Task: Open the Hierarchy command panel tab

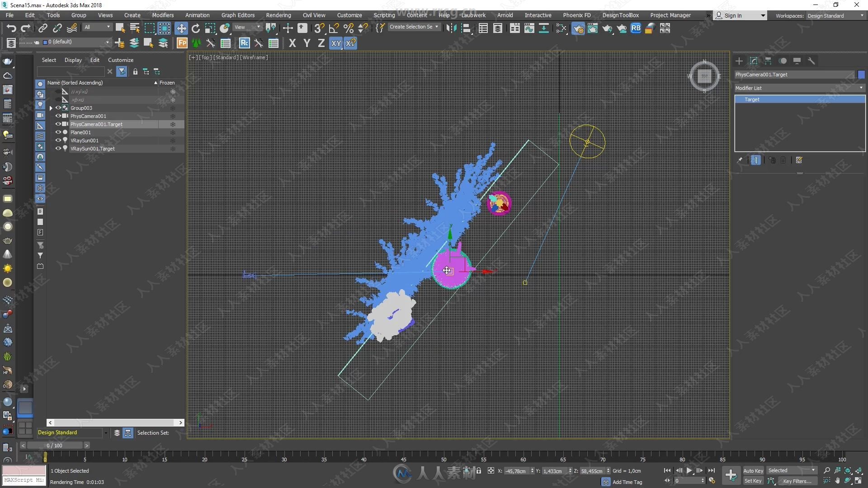Action: (x=768, y=61)
